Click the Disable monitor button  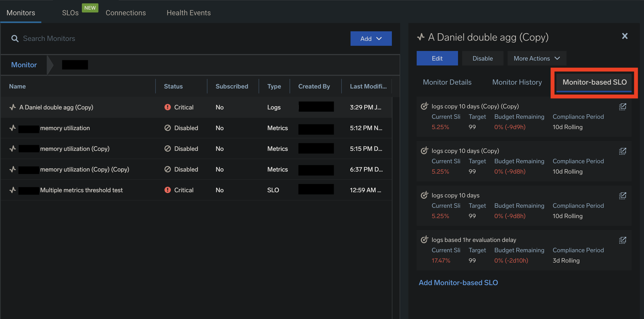coord(482,58)
